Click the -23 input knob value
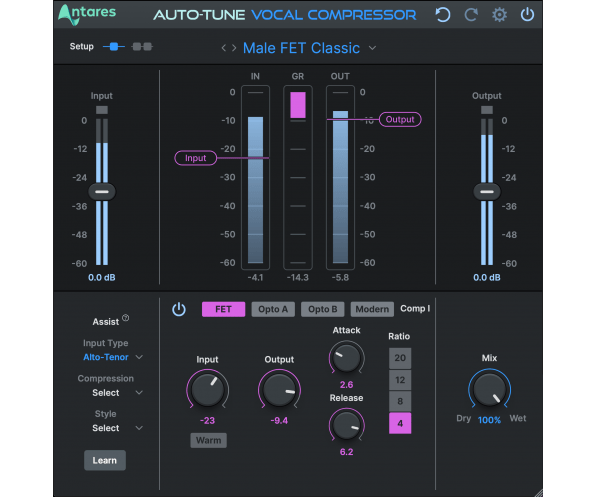597x497 pixels. pos(208,421)
